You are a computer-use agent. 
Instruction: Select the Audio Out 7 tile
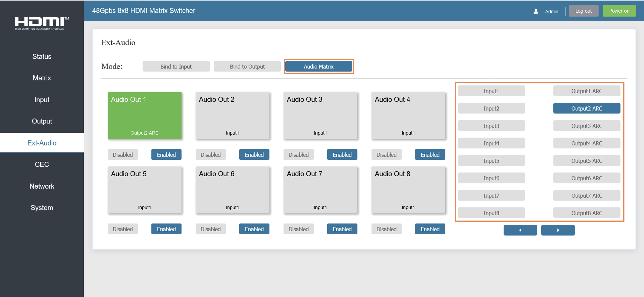pos(320,190)
